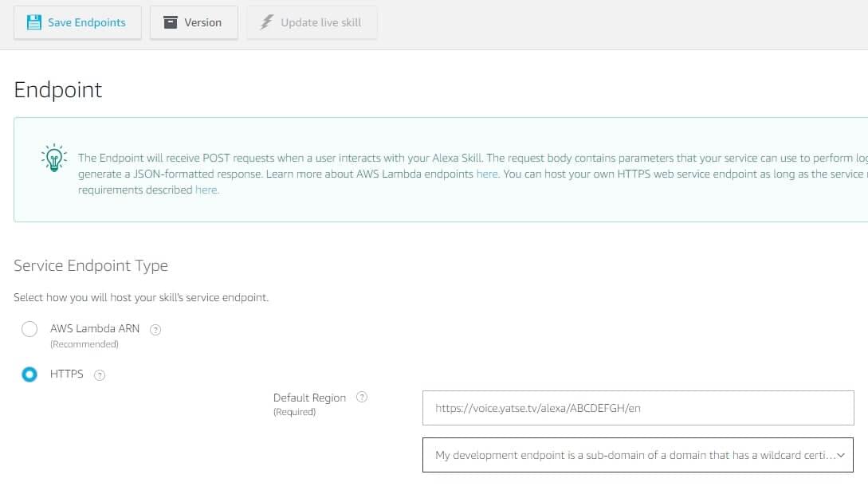Viewport: 868px width, 490px height.
Task: Open the help icon next to HTTPS
Action: (x=100, y=375)
